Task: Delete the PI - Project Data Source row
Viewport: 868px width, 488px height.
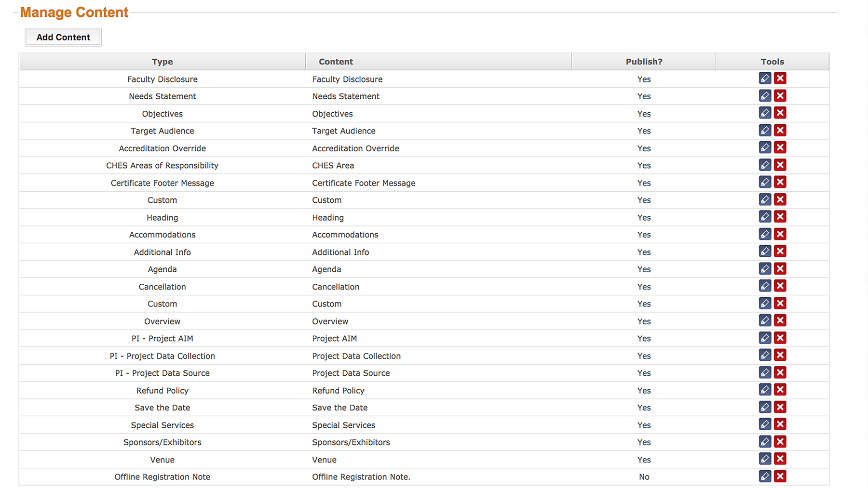Action: point(780,372)
